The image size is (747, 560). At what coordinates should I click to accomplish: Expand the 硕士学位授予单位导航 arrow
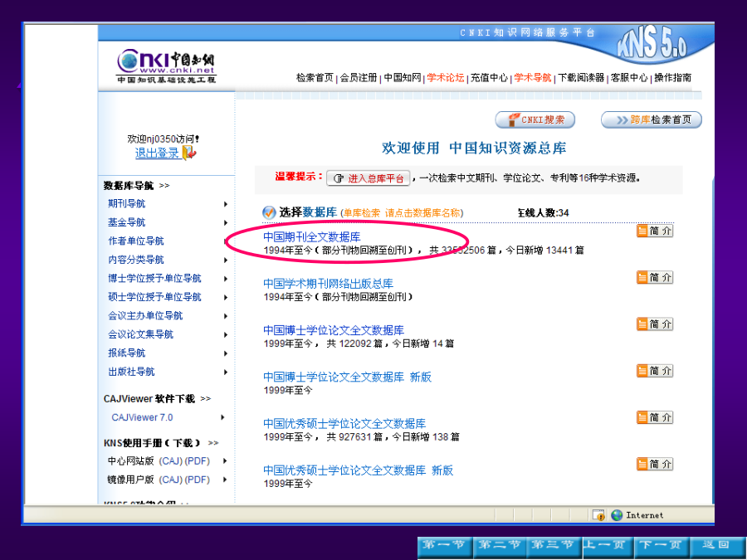(226, 297)
